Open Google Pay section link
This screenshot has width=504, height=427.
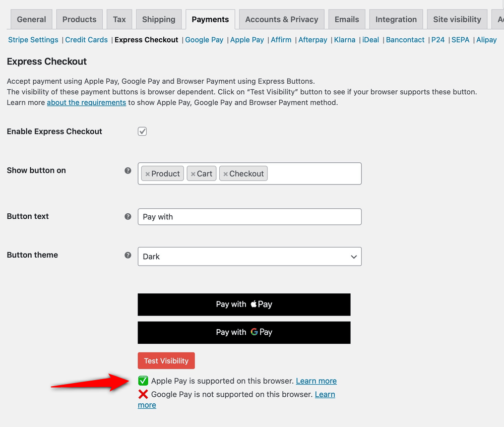click(x=204, y=40)
